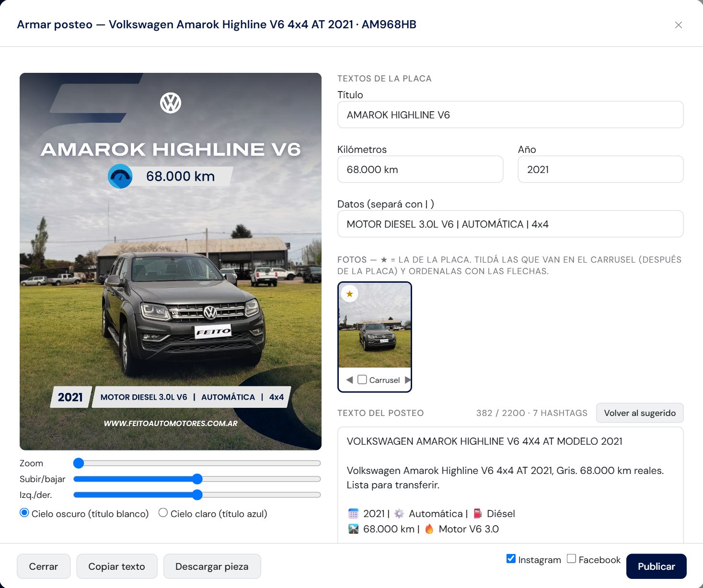This screenshot has height=588, width=703.
Task: Click the Subir/bajar slider handle
Action: point(197,479)
